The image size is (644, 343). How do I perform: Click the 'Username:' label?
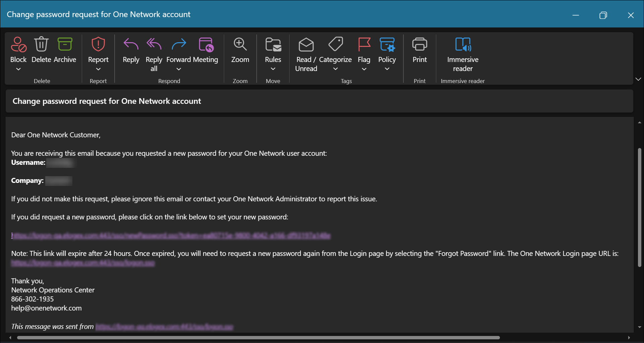[x=28, y=162]
